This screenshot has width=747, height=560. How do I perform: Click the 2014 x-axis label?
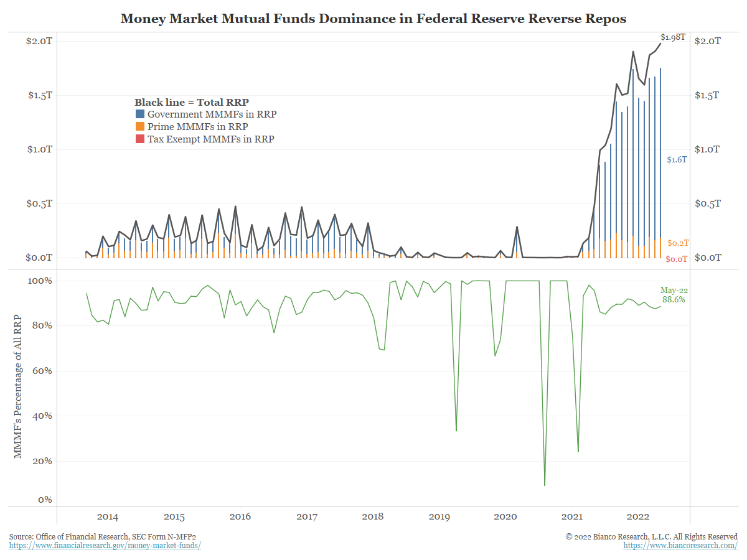107,516
